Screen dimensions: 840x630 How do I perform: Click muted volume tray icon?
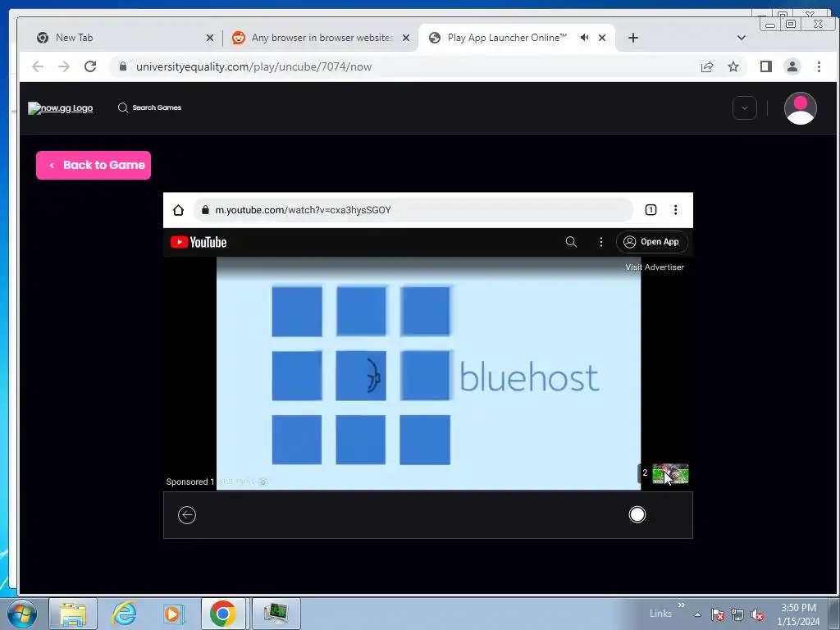757,614
